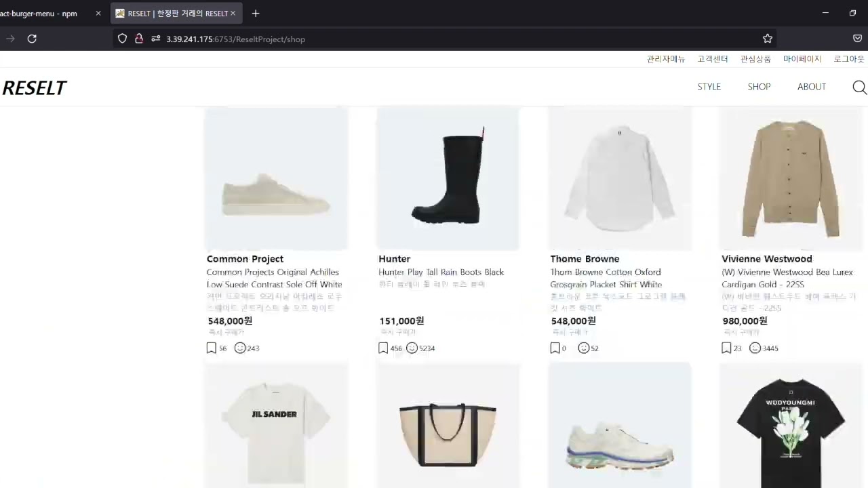868x488 pixels.
Task: Click the RESELT logo
Action: (34, 88)
